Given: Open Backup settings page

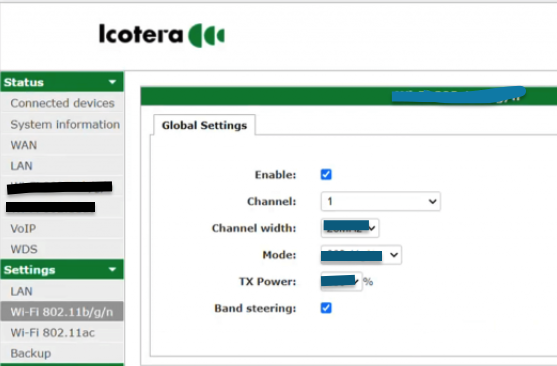Looking at the screenshot, I should coord(62,353).
